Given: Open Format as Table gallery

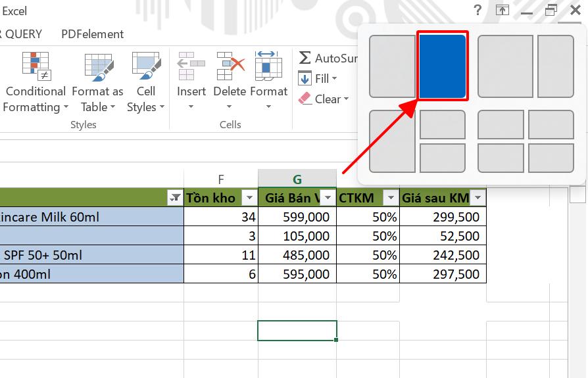Looking at the screenshot, I should click(97, 82).
